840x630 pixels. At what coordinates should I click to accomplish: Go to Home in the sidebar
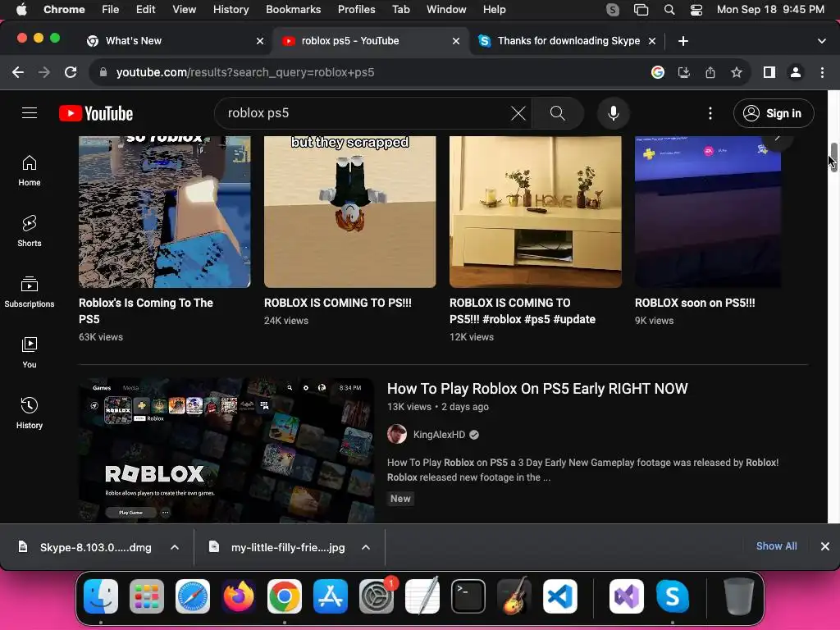click(30, 171)
